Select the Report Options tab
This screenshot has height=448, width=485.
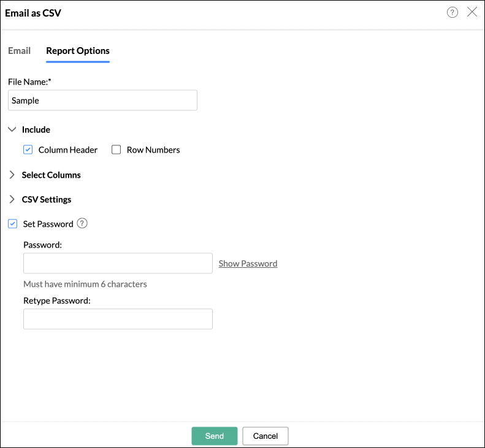(78, 51)
